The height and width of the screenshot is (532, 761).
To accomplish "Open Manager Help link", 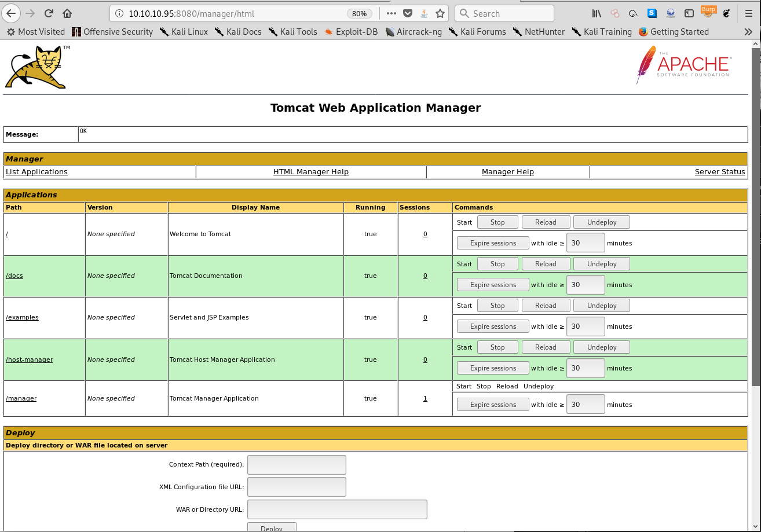I will click(508, 172).
